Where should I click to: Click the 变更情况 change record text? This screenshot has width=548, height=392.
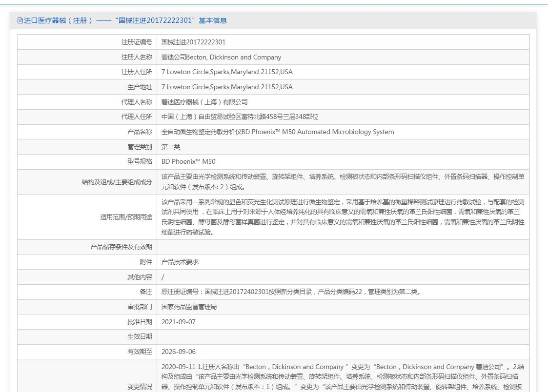click(x=343, y=376)
